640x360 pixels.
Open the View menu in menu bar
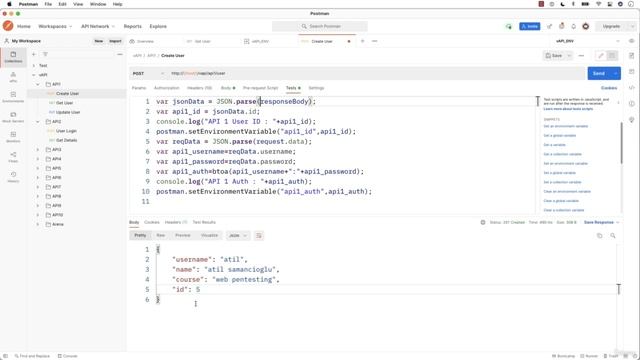[78, 4]
